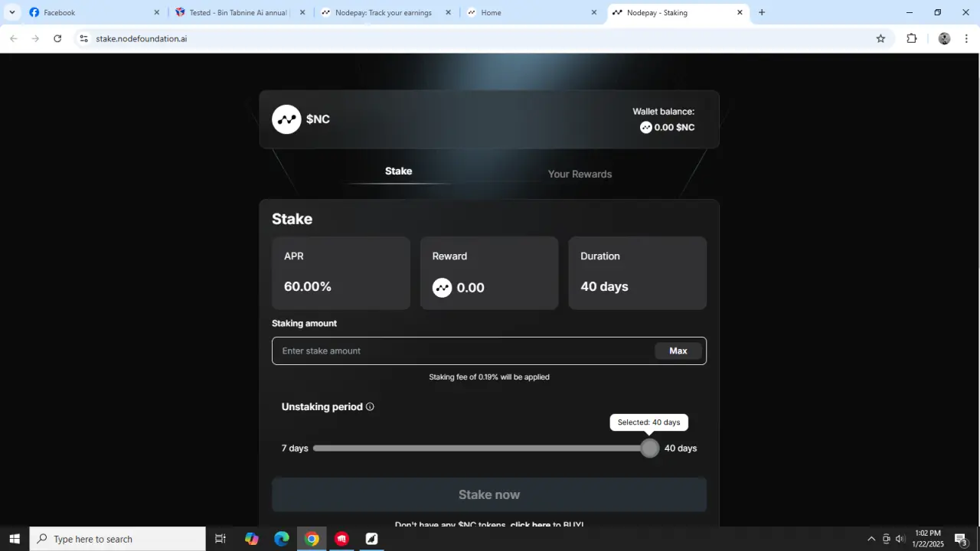Show hidden system tray icons
The width and height of the screenshot is (980, 551).
[871, 539]
